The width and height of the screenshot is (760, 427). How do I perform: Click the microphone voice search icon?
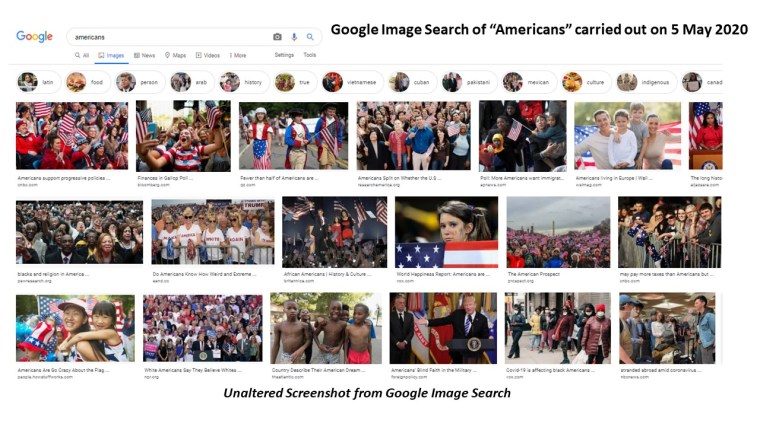coord(294,37)
